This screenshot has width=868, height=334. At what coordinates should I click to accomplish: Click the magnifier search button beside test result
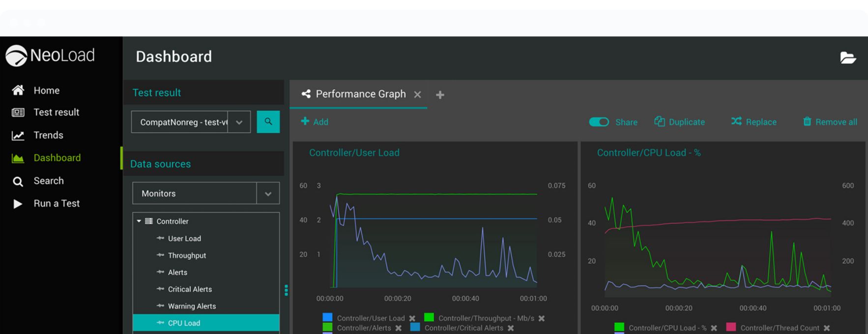coord(268,122)
